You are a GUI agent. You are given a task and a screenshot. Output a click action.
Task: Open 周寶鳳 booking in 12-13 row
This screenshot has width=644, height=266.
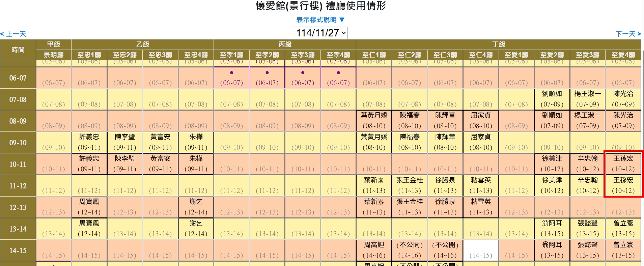tap(89, 207)
